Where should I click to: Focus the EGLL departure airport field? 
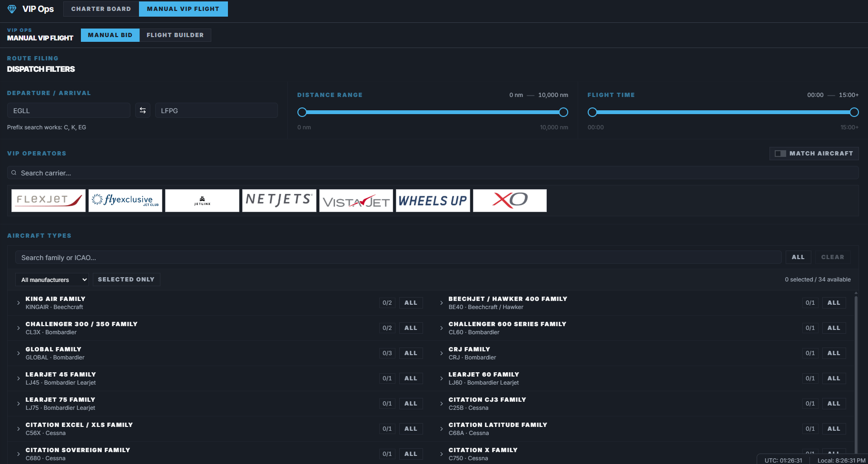69,110
